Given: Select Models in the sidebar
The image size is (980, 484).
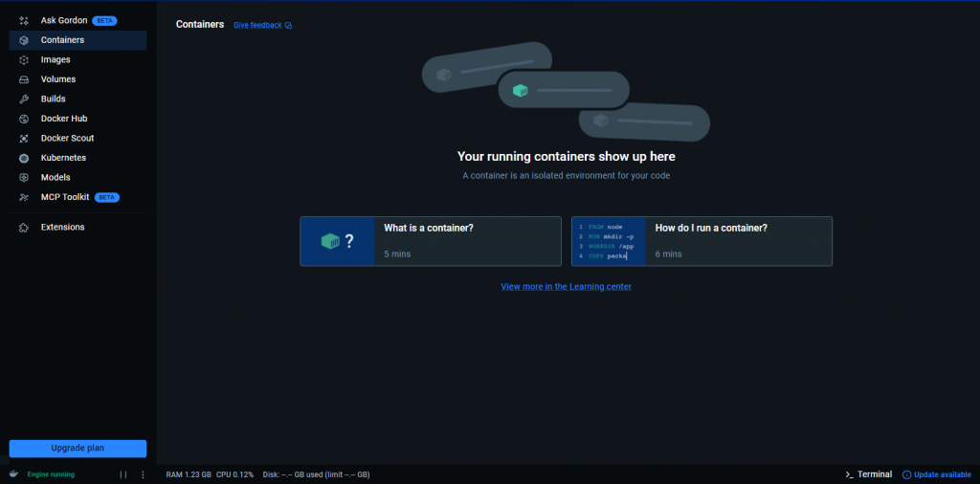Looking at the screenshot, I should 78,177.
